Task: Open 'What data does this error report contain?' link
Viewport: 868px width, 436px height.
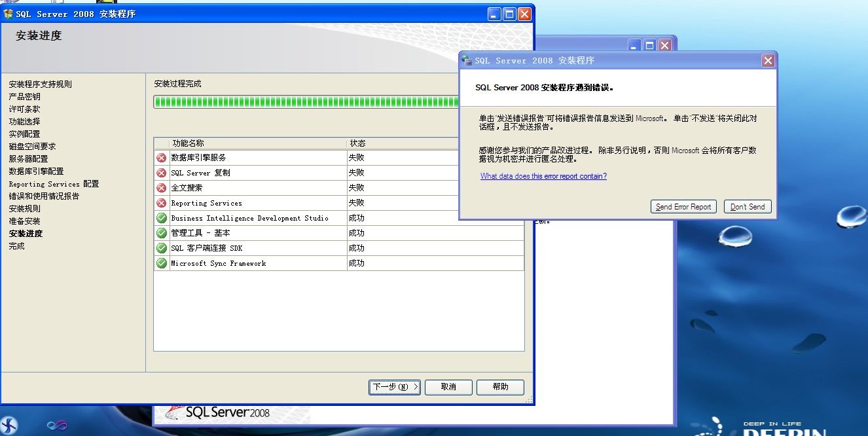Action: [x=543, y=176]
